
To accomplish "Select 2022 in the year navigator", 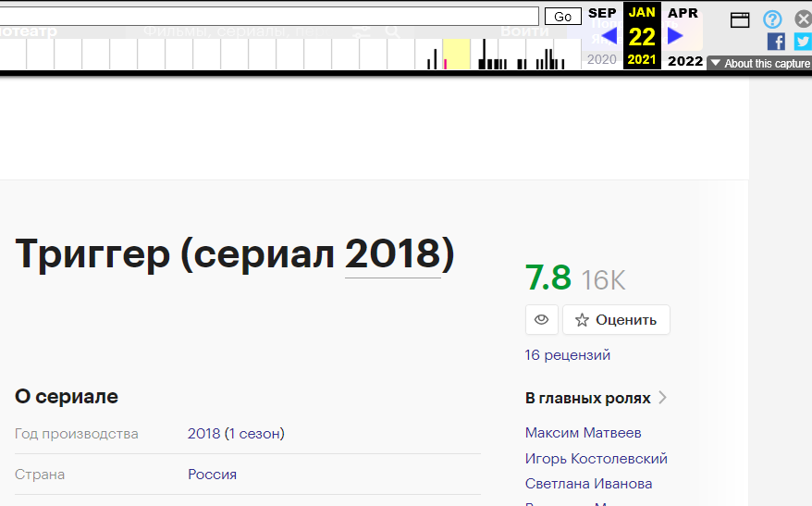I will 685,61.
